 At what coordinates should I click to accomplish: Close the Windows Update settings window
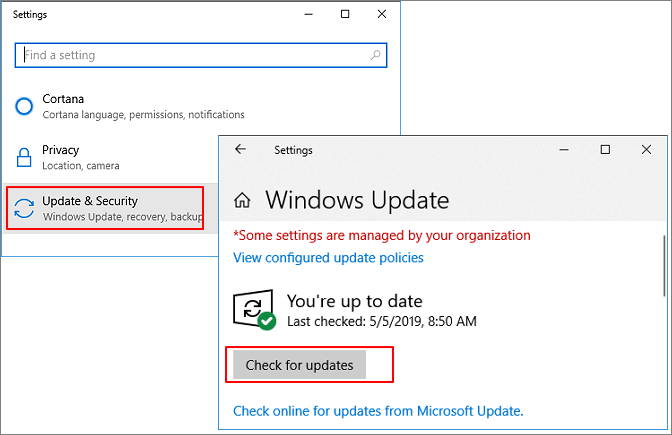[647, 149]
